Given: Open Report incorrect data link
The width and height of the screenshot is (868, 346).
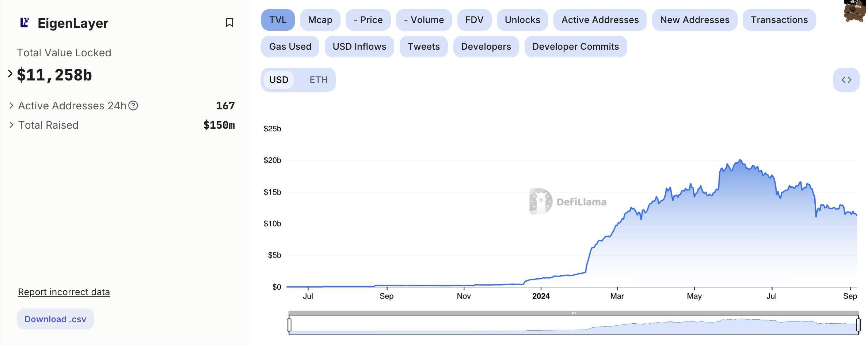Looking at the screenshot, I should tap(64, 292).
